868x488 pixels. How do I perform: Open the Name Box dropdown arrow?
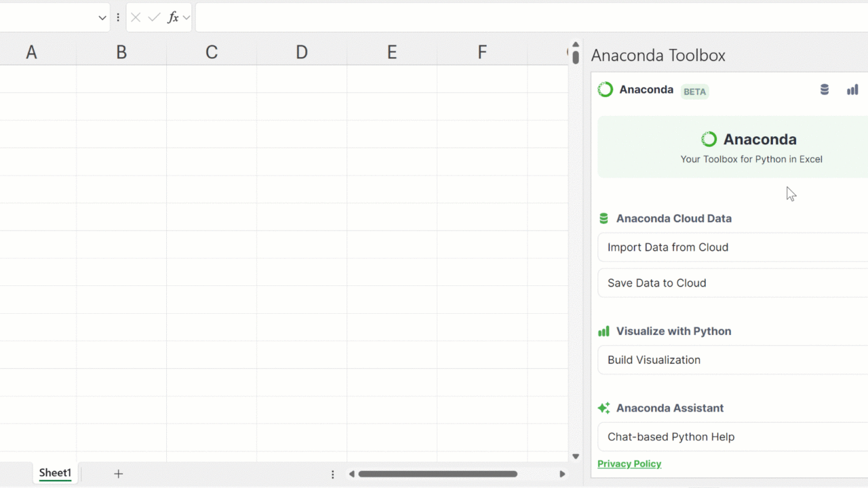point(102,18)
